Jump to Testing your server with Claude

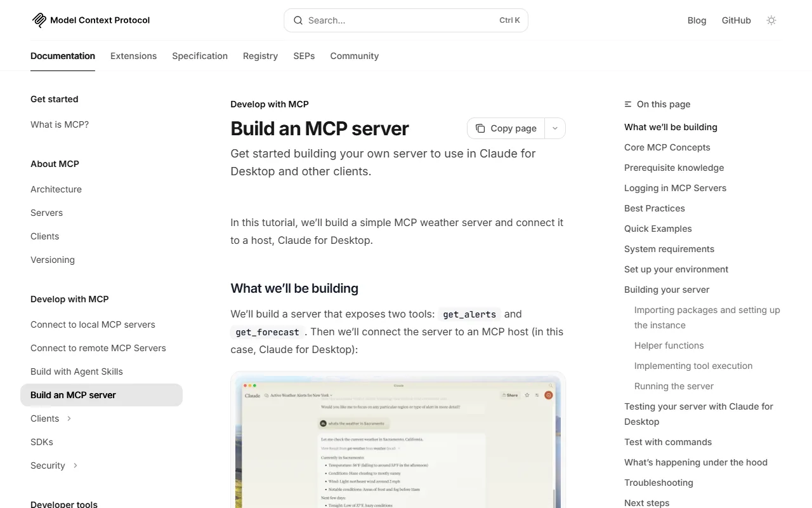[698, 414]
